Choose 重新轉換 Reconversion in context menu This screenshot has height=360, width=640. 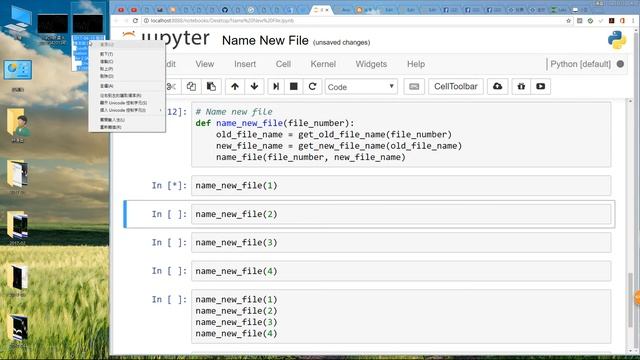(127, 127)
